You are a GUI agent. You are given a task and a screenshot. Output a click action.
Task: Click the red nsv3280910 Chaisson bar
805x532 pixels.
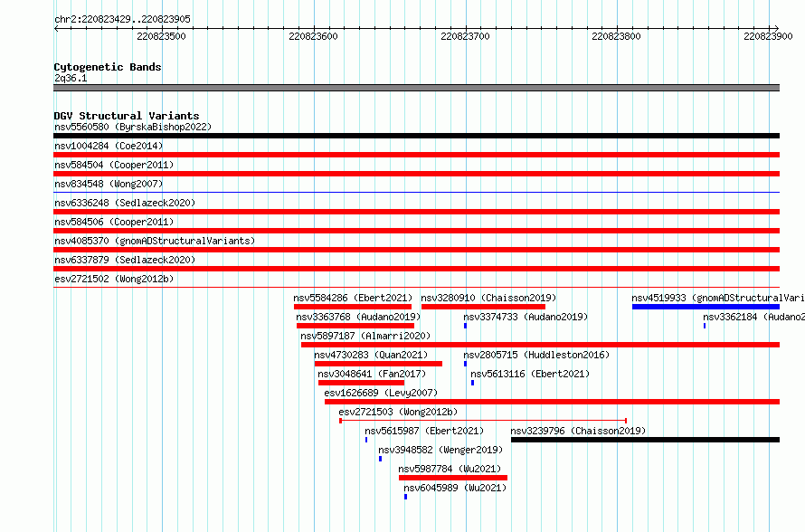tap(484, 307)
